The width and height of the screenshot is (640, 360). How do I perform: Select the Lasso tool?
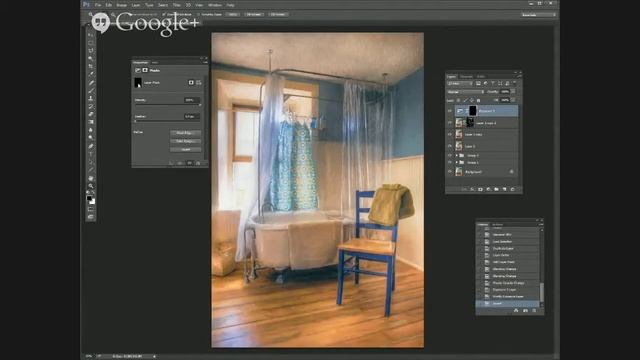(x=91, y=51)
